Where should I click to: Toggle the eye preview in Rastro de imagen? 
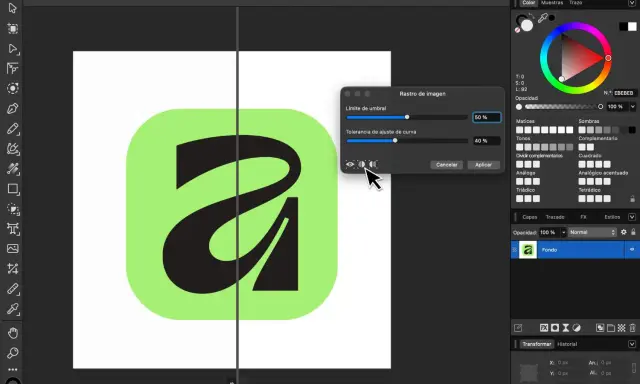pos(350,164)
